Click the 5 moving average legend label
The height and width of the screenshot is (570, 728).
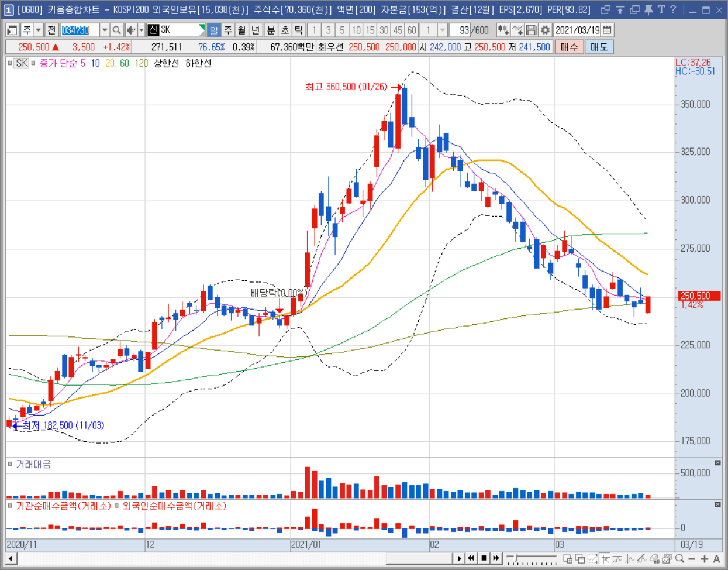82,63
